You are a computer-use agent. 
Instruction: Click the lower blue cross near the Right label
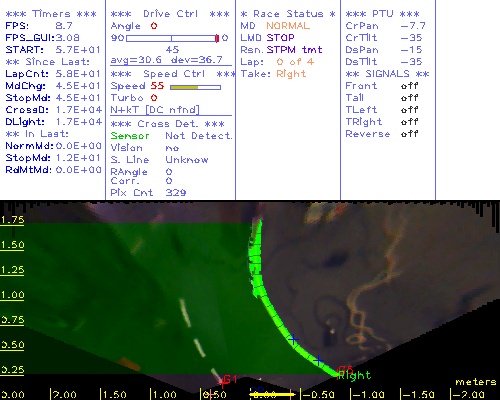pyautogui.click(x=319, y=360)
